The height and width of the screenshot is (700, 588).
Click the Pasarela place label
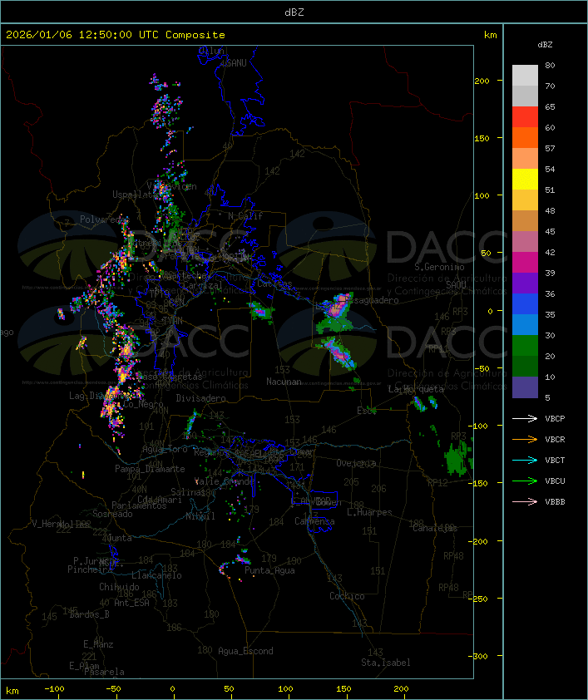coord(104,672)
